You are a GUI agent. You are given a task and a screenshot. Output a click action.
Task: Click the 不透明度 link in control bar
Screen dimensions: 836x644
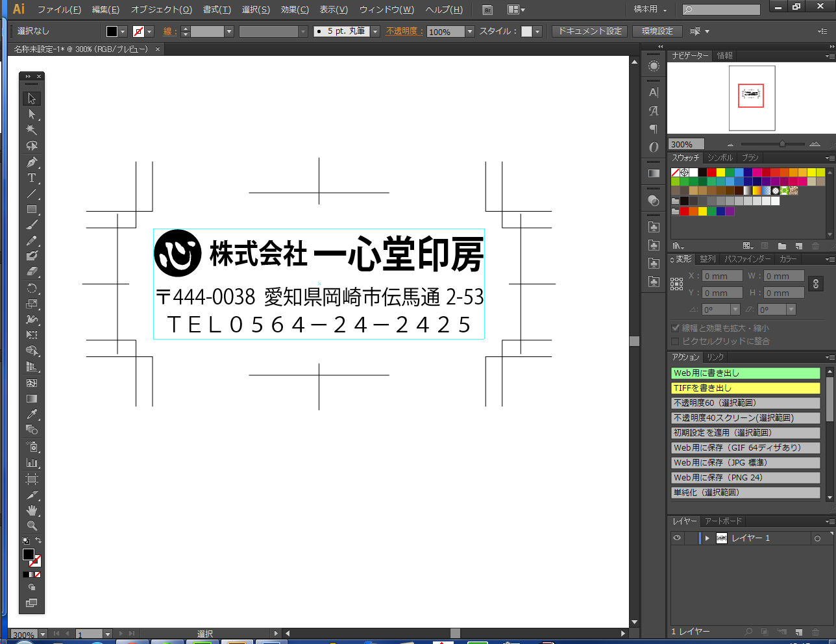tap(404, 31)
